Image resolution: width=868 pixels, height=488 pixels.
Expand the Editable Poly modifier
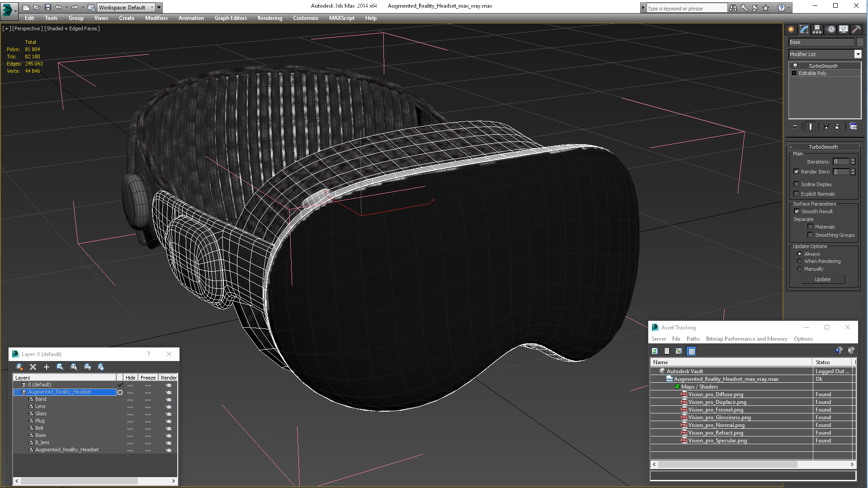(794, 73)
